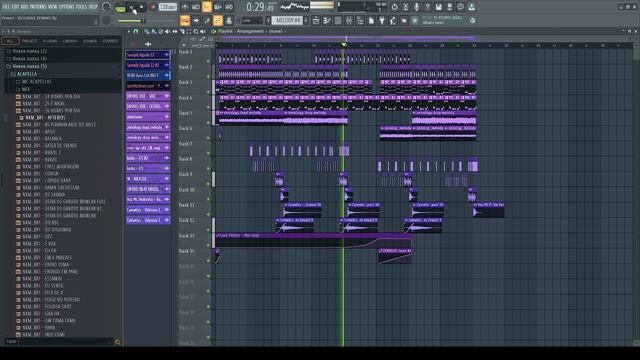Viewport: 640px width, 360px height.
Task: Select the PROJECT browser tab
Action: [29, 41]
